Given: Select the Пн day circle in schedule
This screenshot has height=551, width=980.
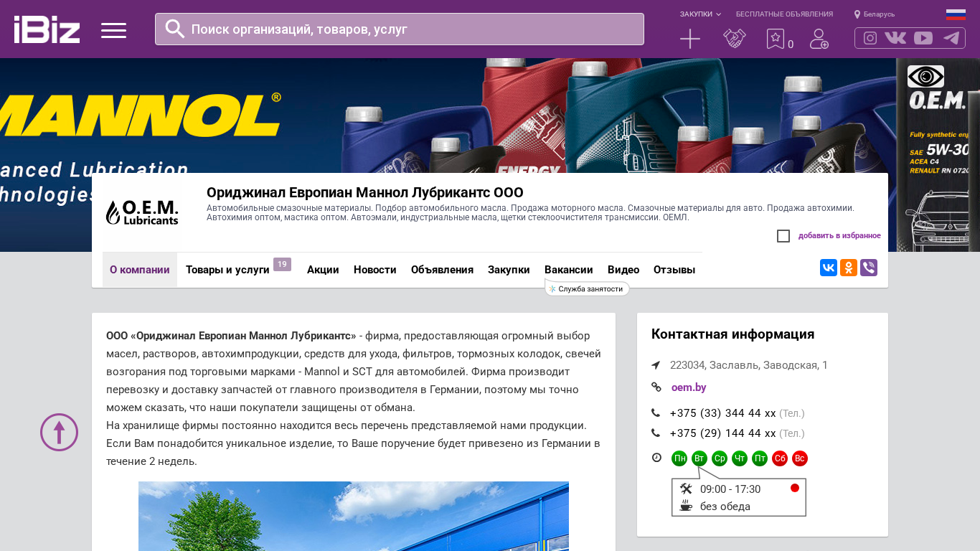Looking at the screenshot, I should 679,458.
